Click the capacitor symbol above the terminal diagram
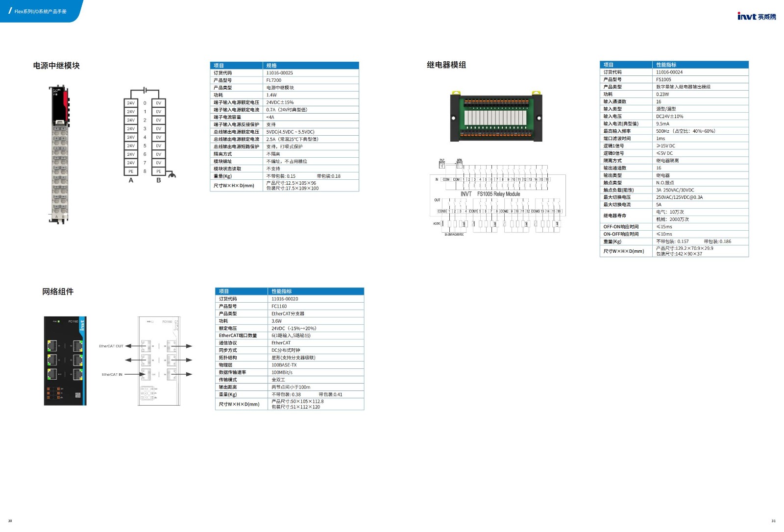The image size is (784, 532). (145, 90)
